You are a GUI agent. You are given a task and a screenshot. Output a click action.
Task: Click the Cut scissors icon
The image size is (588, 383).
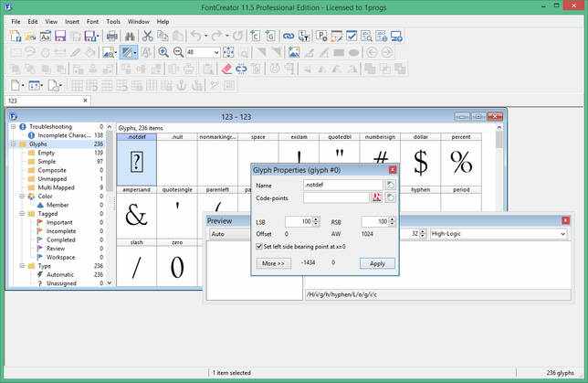point(147,37)
